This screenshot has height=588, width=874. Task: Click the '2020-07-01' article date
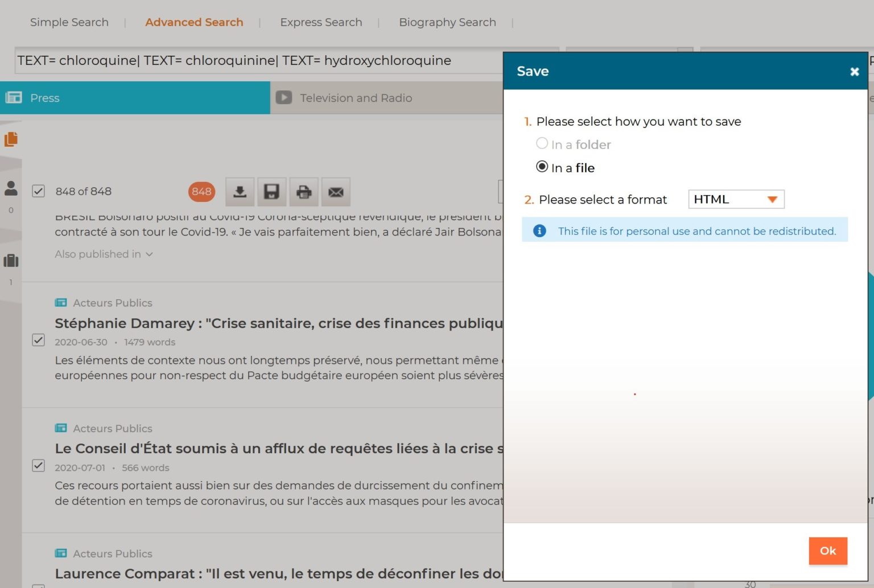point(80,467)
